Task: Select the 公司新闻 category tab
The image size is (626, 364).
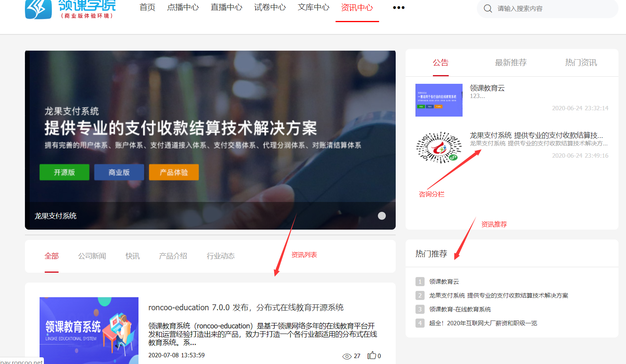Action: click(92, 256)
